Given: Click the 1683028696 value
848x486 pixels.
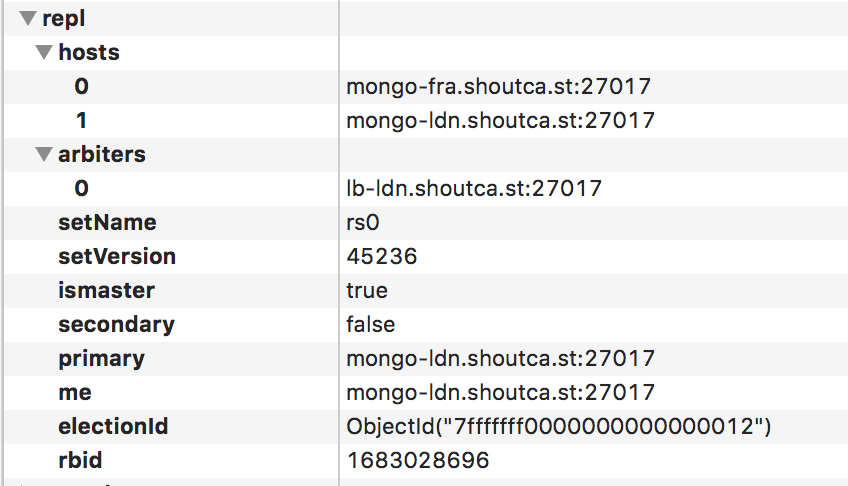Looking at the screenshot, I should pos(418,461).
